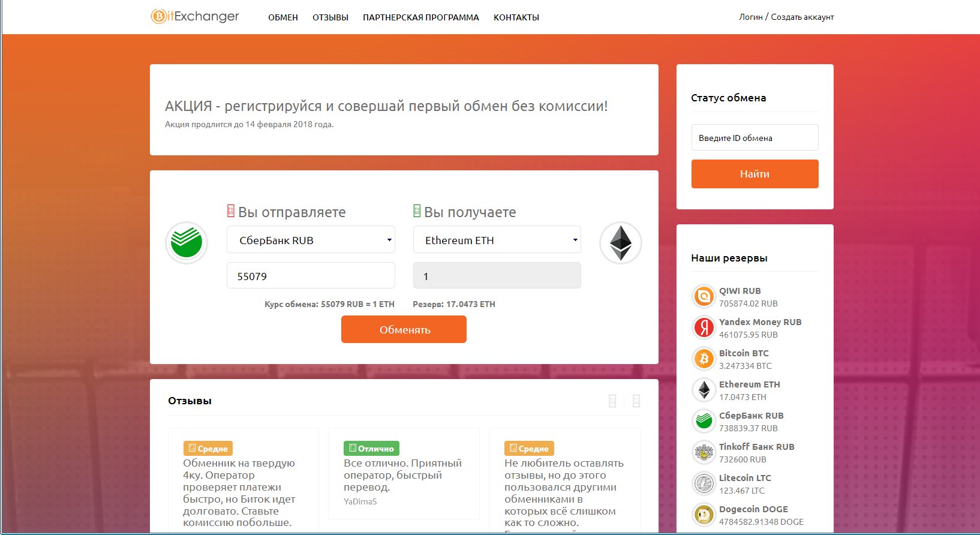Click Bitcoin BTC reserve icon

704,359
